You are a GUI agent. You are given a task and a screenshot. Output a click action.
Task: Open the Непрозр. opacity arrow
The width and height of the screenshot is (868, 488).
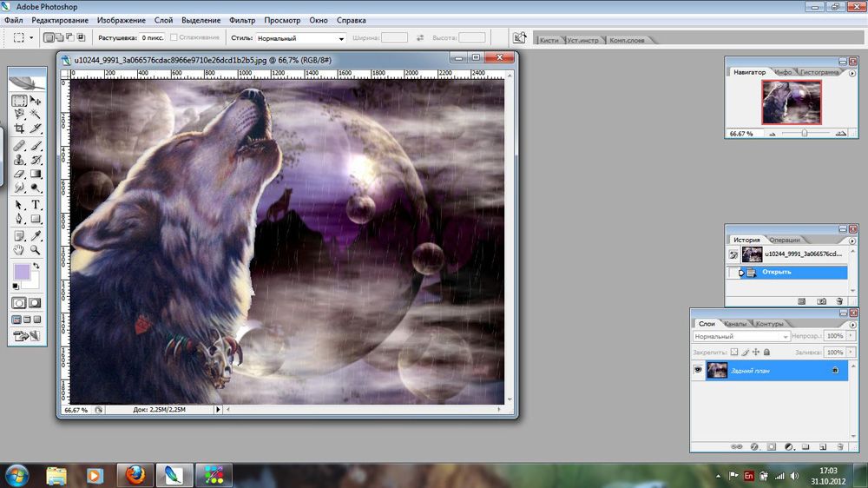tap(851, 336)
